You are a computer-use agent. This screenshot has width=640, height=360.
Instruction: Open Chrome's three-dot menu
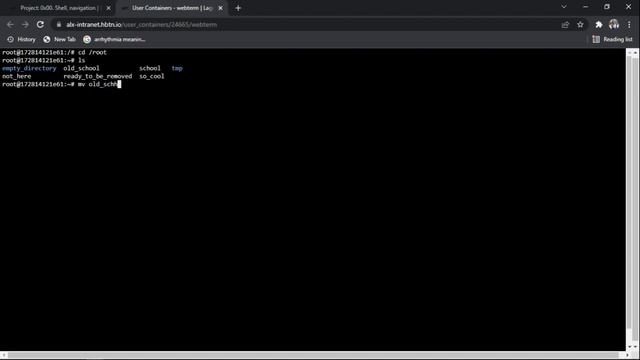point(629,24)
